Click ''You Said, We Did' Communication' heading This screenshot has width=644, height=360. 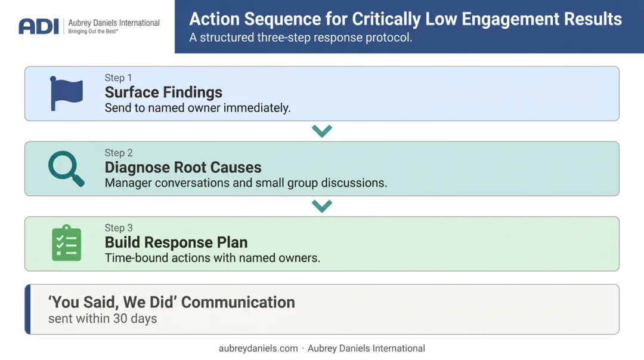172,302
